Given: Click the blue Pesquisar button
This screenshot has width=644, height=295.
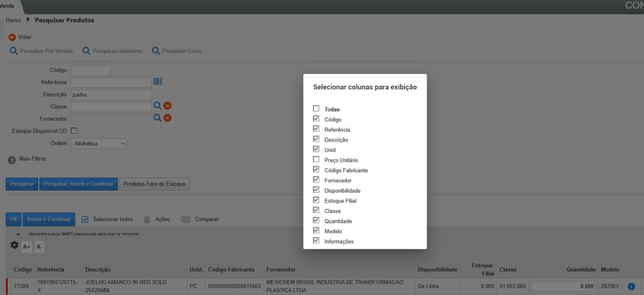Looking at the screenshot, I should click(x=22, y=184).
